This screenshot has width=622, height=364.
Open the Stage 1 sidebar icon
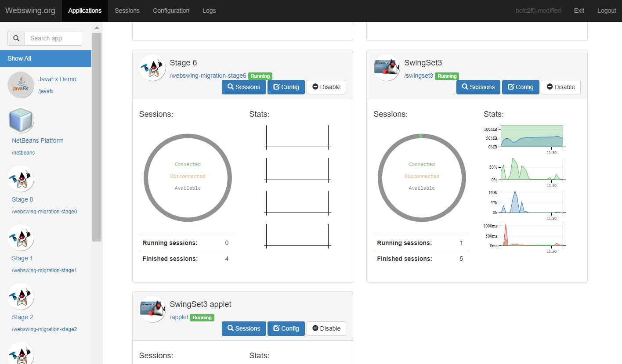coord(21,238)
